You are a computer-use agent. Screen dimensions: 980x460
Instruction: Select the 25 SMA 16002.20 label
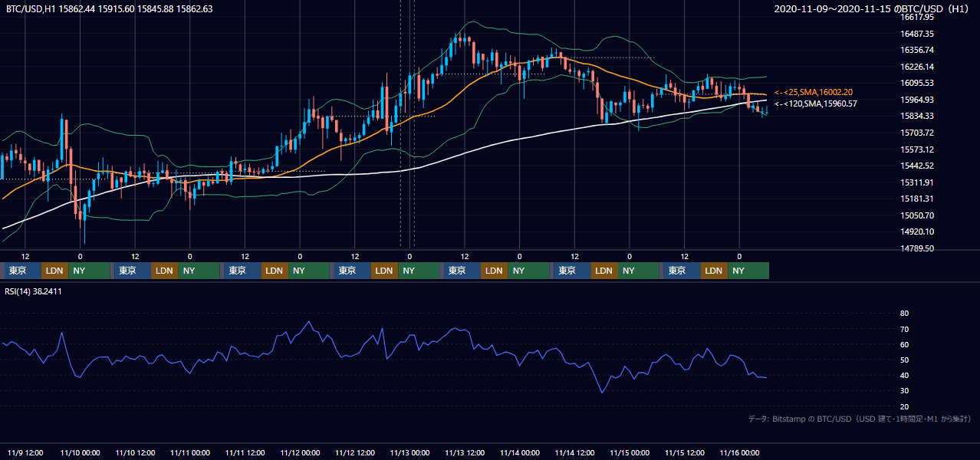[x=815, y=92]
